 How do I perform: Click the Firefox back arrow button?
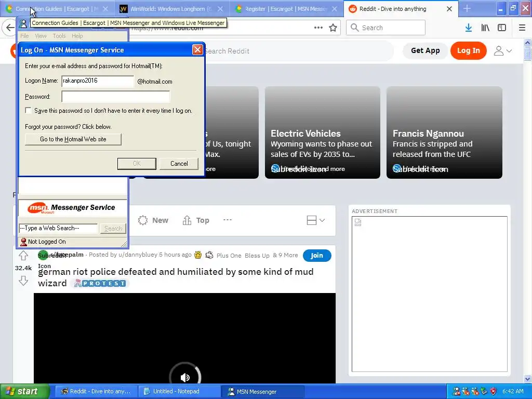(10, 28)
